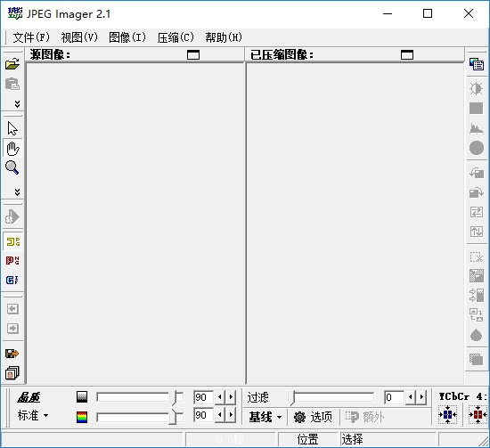Select the hand pan tool
Image resolution: width=490 pixels, height=448 pixels.
point(12,149)
